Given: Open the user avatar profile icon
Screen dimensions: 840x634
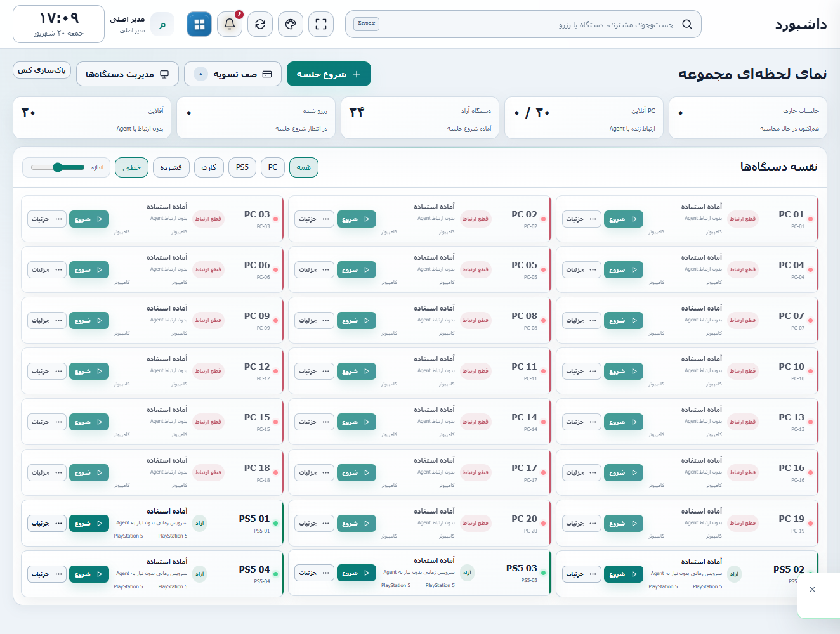Looking at the screenshot, I should 162,25.
